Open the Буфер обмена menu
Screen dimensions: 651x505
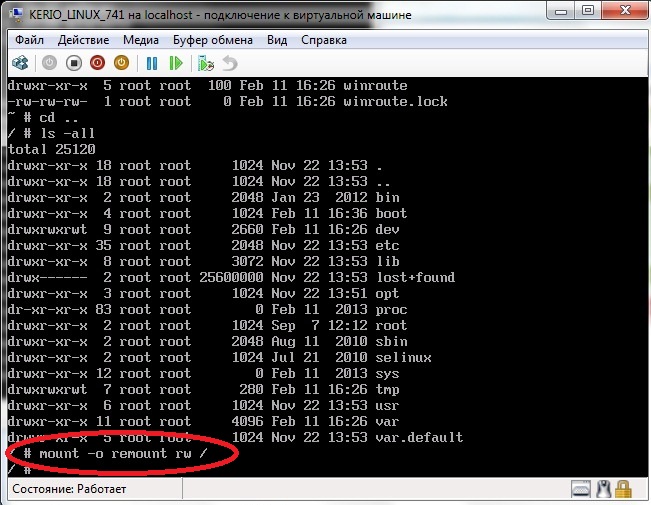click(x=213, y=40)
